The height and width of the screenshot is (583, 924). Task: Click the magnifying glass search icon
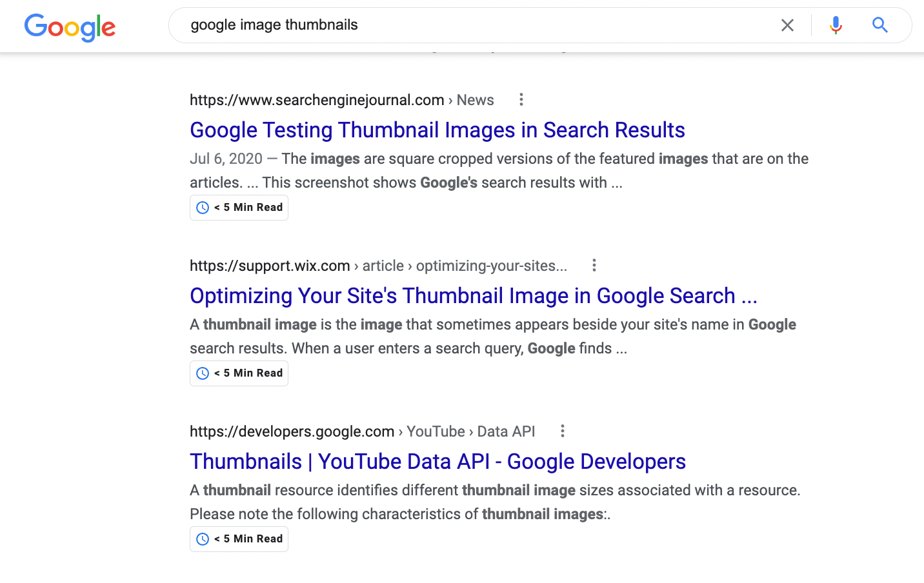(x=879, y=25)
